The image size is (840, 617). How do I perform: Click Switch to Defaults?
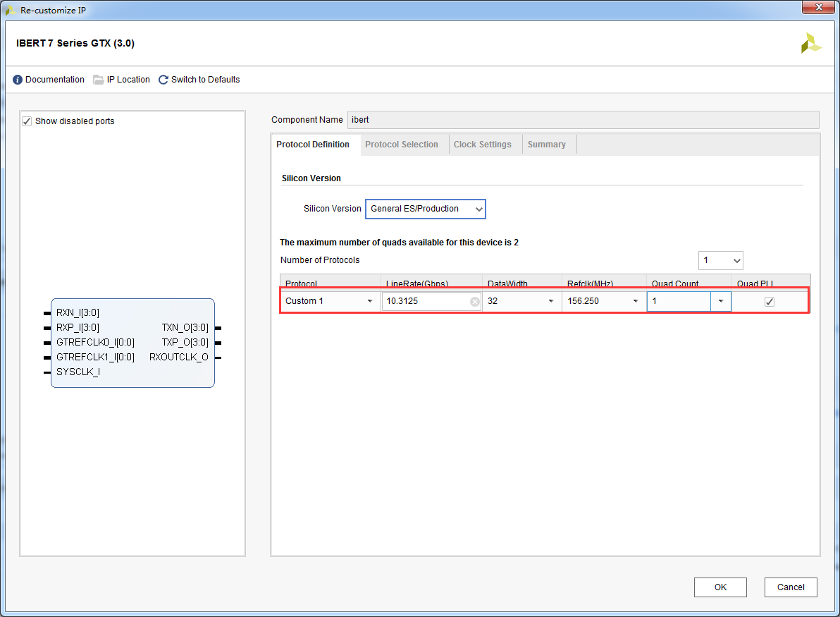click(x=206, y=80)
